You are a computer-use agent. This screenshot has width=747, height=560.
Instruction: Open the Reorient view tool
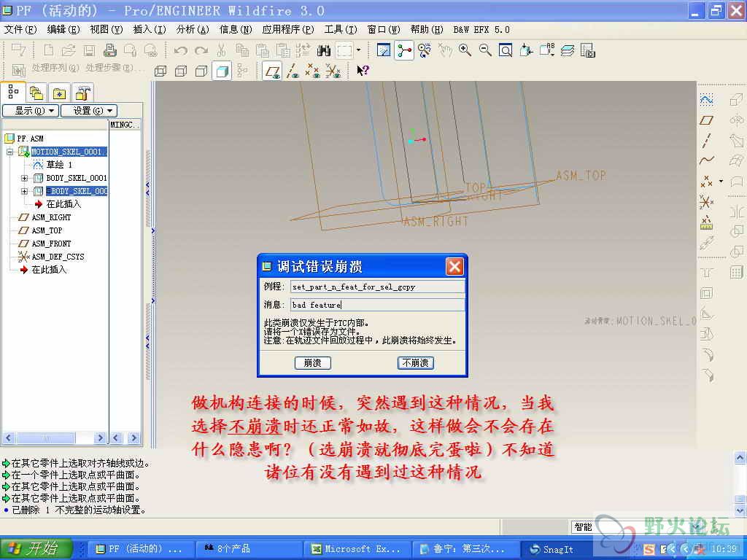(x=526, y=50)
